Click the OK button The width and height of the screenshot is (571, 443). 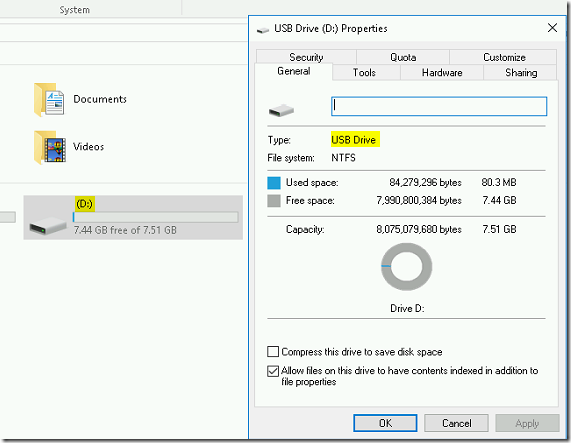pyautogui.click(x=385, y=423)
